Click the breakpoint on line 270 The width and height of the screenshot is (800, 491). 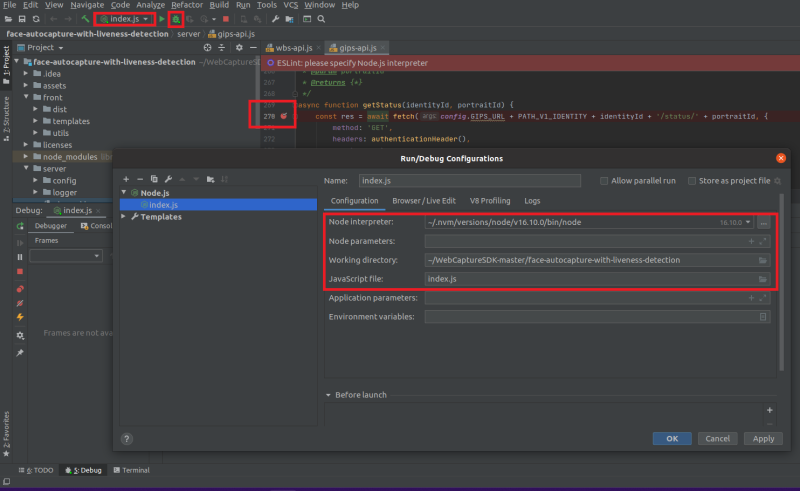(x=284, y=117)
